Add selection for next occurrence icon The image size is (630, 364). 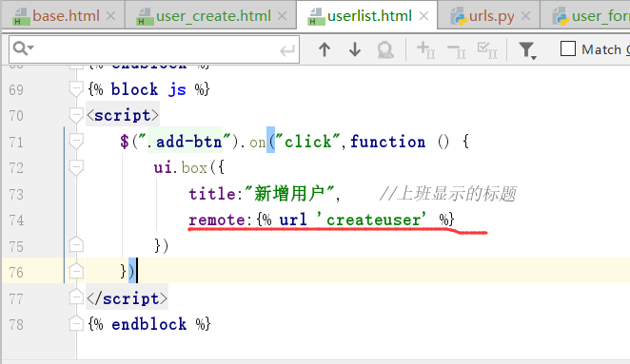(426, 50)
